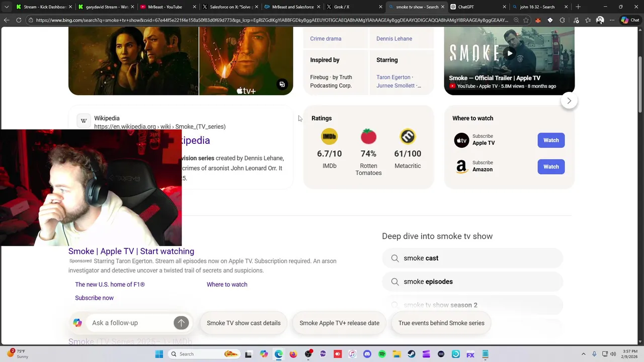Screen dimensions: 644x362
Task: Click the taskbar Search box
Action: coord(204,354)
